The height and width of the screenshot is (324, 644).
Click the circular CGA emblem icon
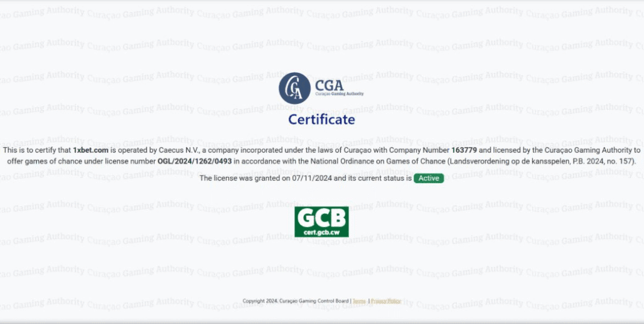tap(294, 88)
